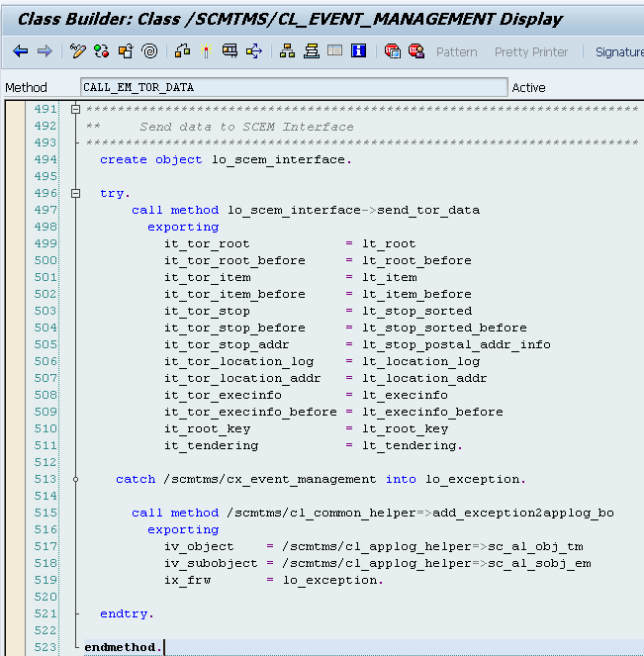This screenshot has width=644, height=656.
Task: Run the syntax Check icon
Action: pyautogui.click(x=182, y=51)
